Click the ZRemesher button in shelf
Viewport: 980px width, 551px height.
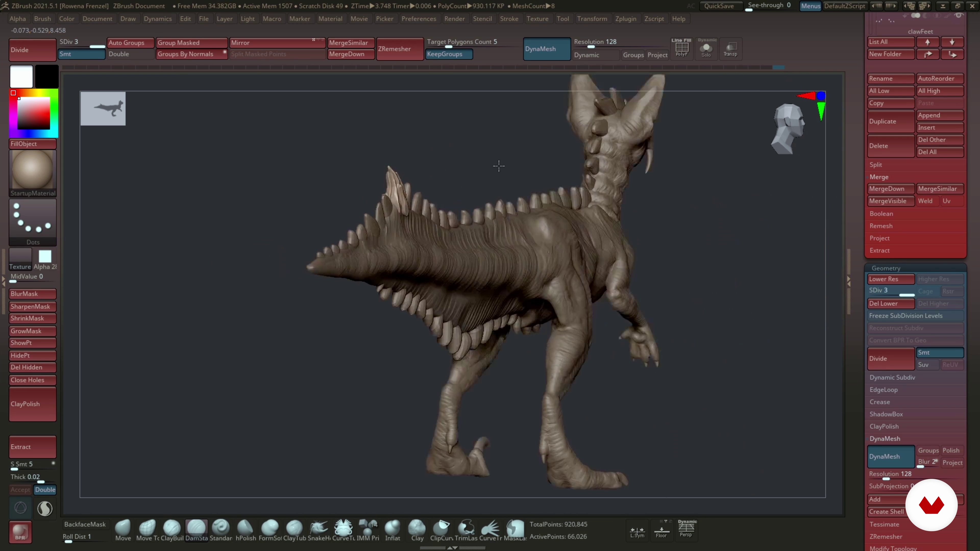tap(400, 49)
